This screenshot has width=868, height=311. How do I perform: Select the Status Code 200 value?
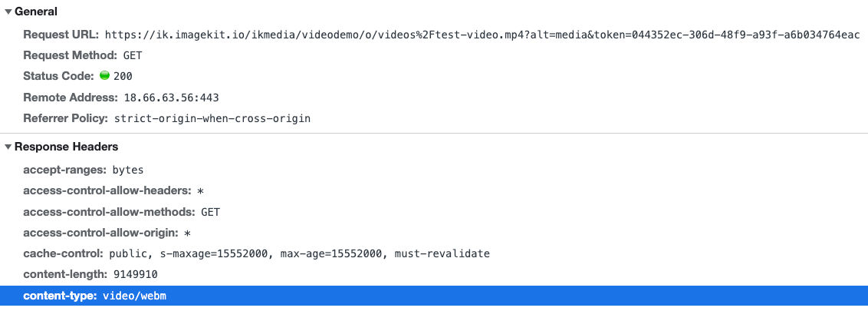(x=123, y=77)
